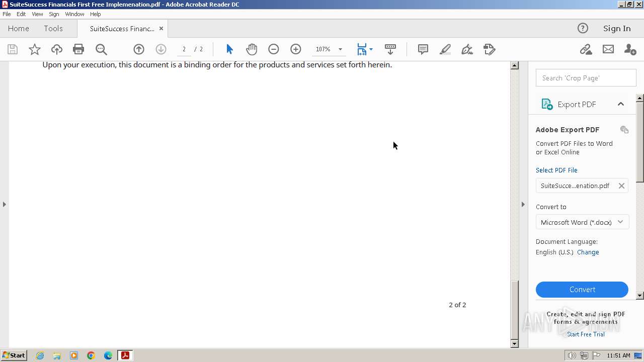Click the Adobe Export PDF copy icon
This screenshot has height=362, width=644.
tap(624, 130)
